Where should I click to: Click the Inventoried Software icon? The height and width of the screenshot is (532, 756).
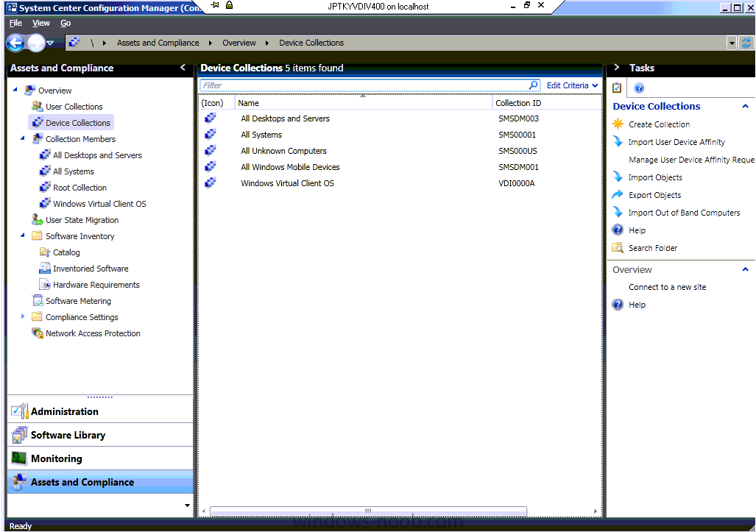click(x=45, y=268)
